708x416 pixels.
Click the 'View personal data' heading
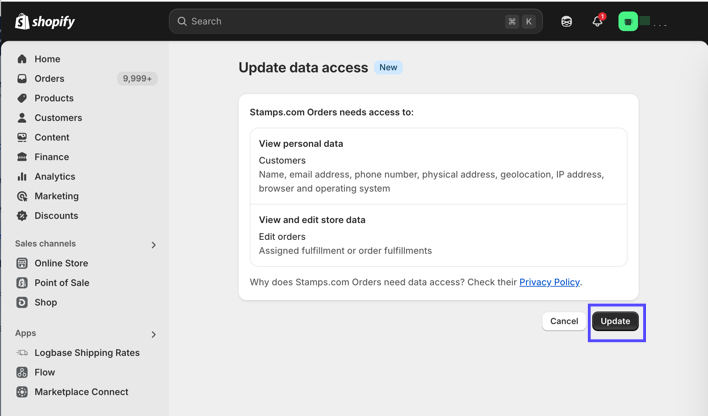point(301,144)
